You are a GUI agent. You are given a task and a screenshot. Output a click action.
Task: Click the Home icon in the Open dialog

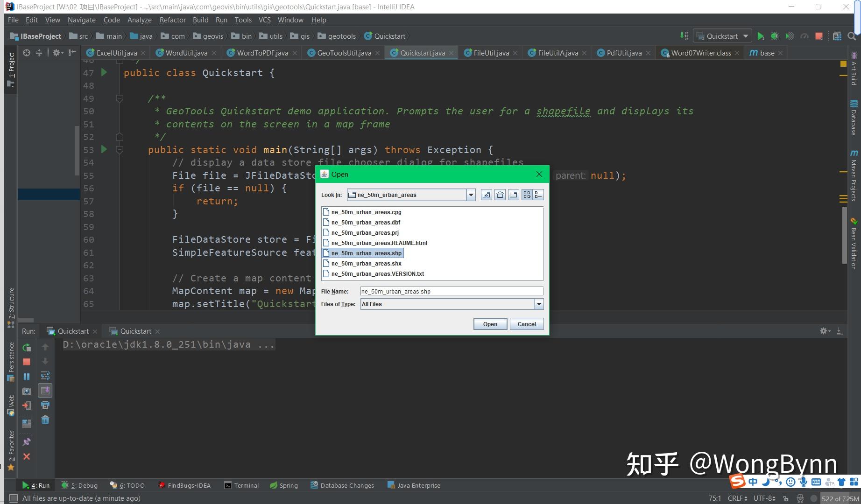coord(500,195)
